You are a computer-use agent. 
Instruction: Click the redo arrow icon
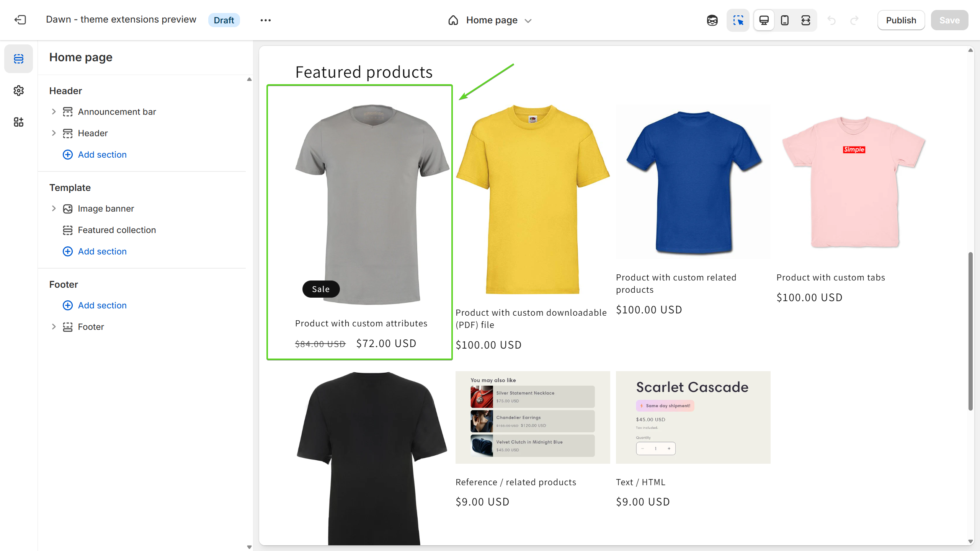coord(854,20)
